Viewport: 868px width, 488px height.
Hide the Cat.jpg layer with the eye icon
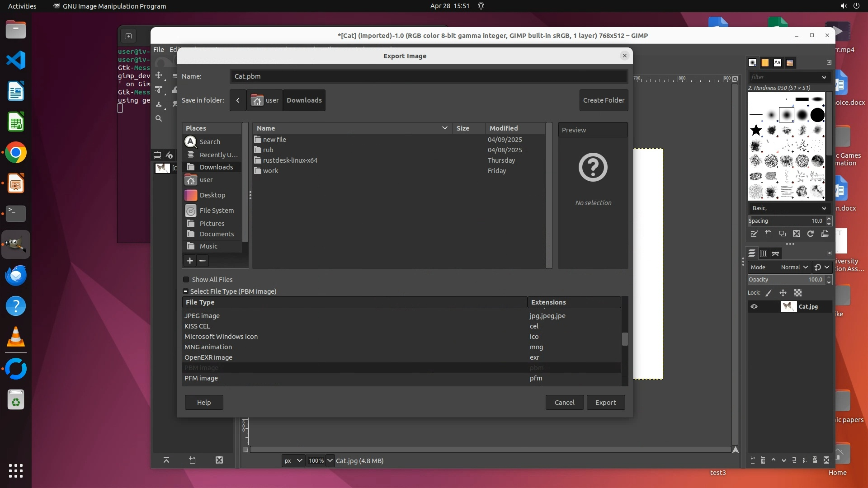point(754,307)
